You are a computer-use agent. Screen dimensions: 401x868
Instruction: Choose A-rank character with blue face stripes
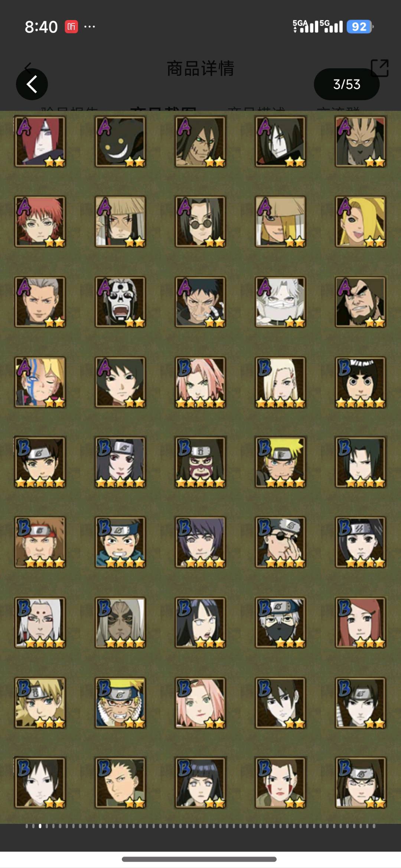[x=40, y=382]
